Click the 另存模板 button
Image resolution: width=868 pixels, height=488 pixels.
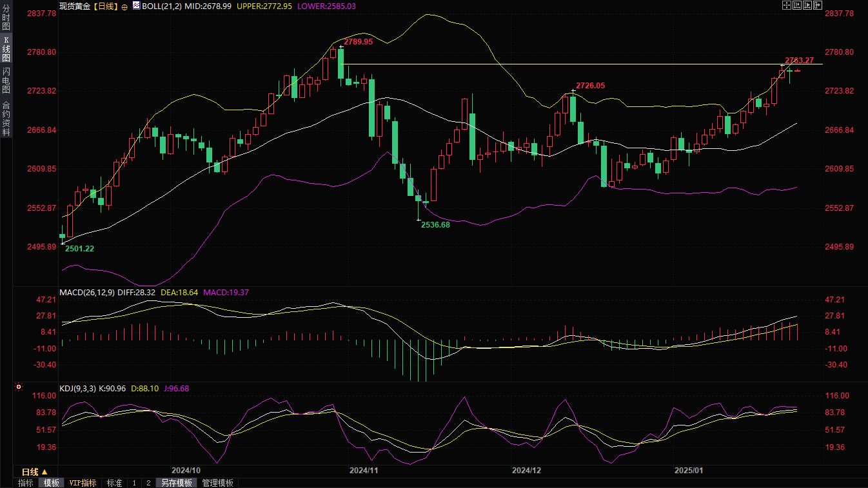coord(177,483)
